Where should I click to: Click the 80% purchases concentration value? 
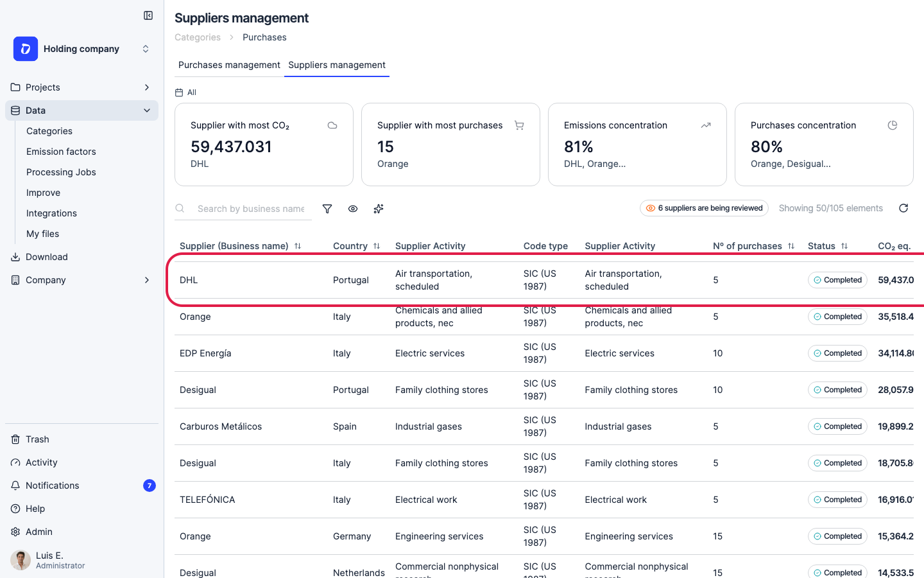[767, 146]
